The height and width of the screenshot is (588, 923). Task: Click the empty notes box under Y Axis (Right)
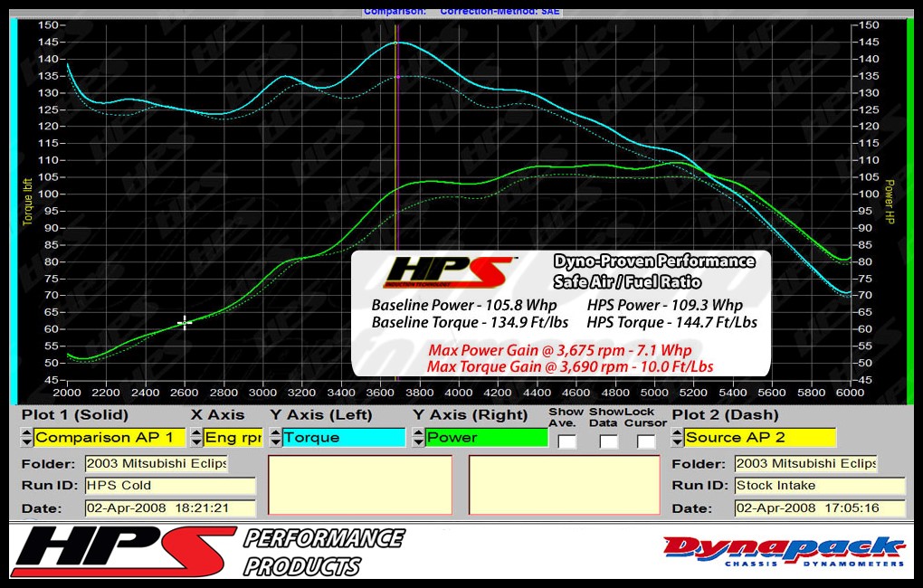point(565,485)
